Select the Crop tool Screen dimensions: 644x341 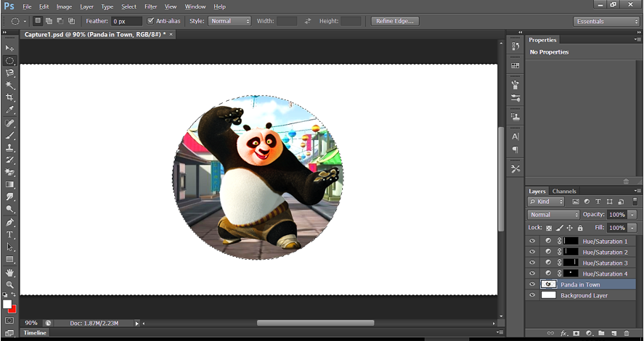click(x=9, y=98)
